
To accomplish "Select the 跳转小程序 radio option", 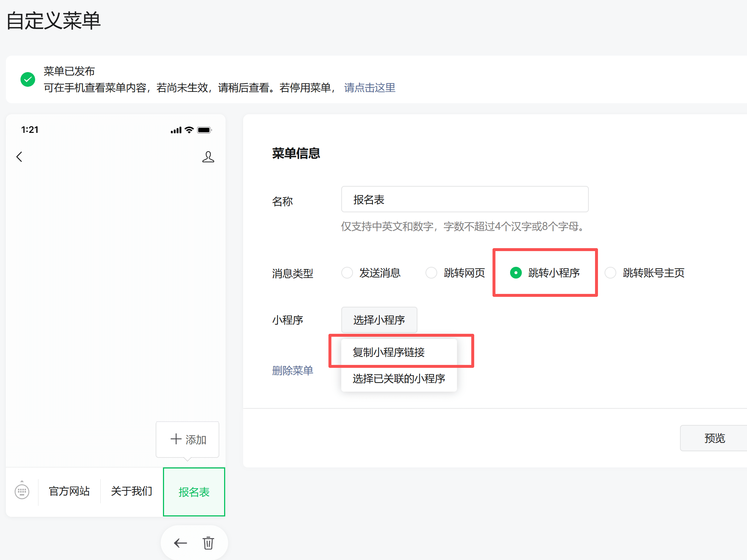I will pos(516,273).
